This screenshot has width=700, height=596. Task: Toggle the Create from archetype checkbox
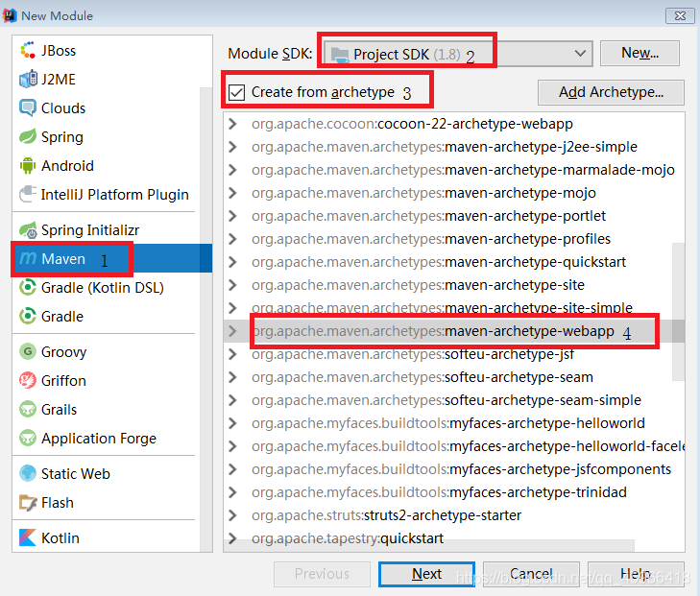(236, 92)
